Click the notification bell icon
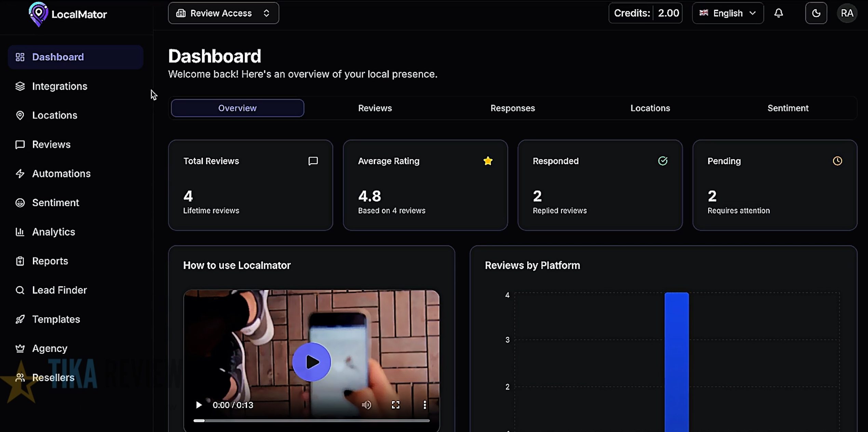The width and height of the screenshot is (868, 432). [778, 13]
